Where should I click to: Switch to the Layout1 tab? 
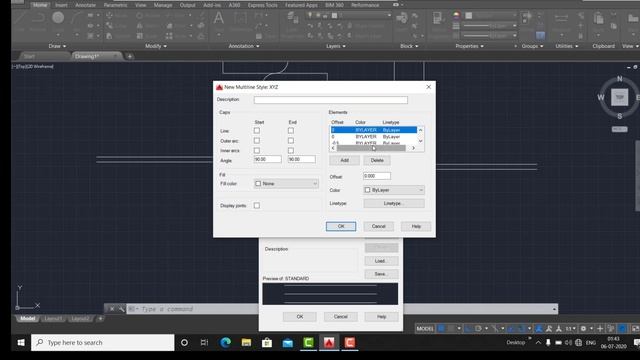[x=53, y=319]
